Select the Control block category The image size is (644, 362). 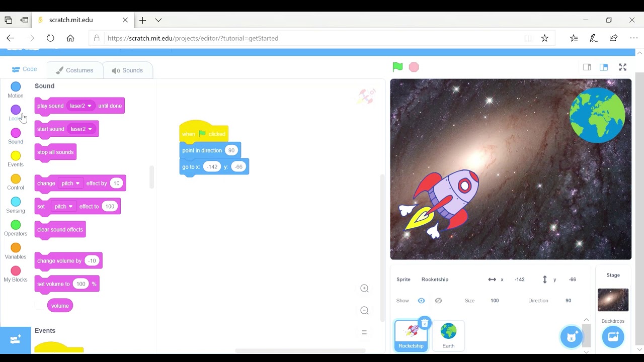tap(16, 183)
